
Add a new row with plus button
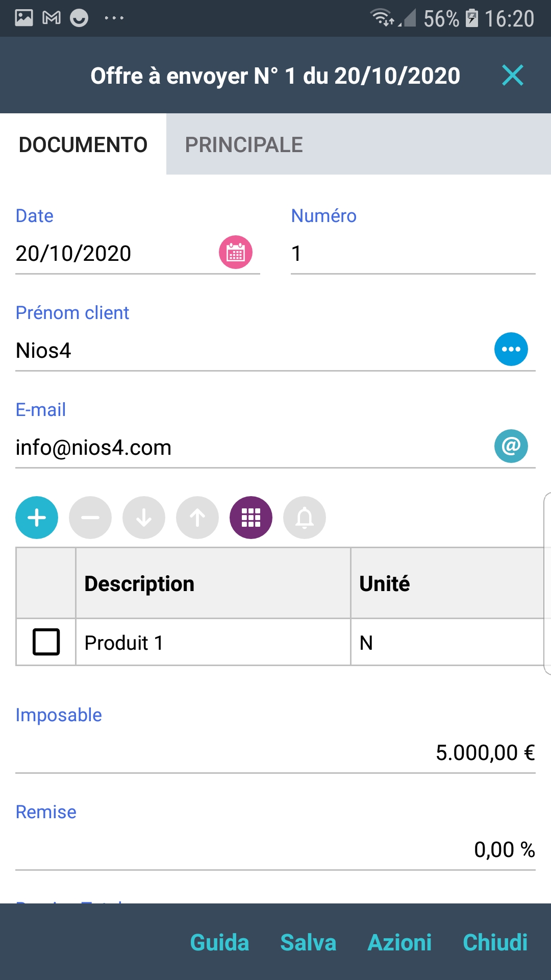pos(37,518)
